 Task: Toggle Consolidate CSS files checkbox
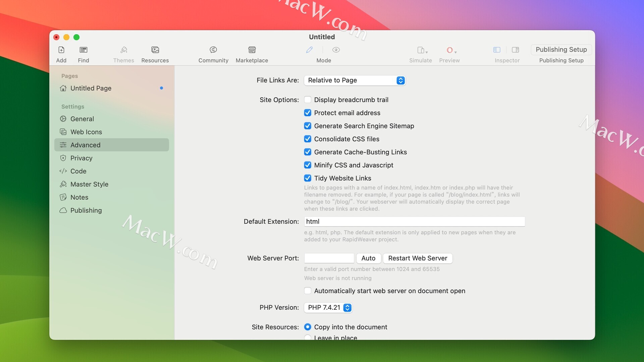point(308,139)
